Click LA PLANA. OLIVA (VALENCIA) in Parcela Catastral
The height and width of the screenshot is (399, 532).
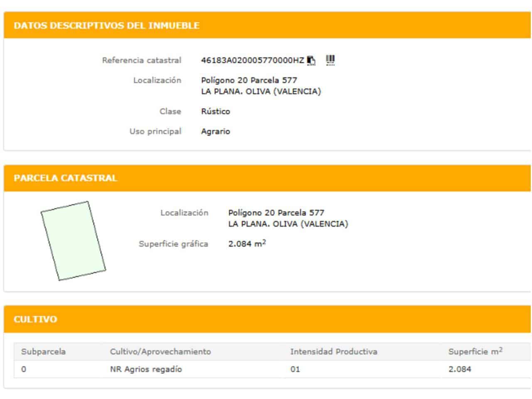click(288, 224)
